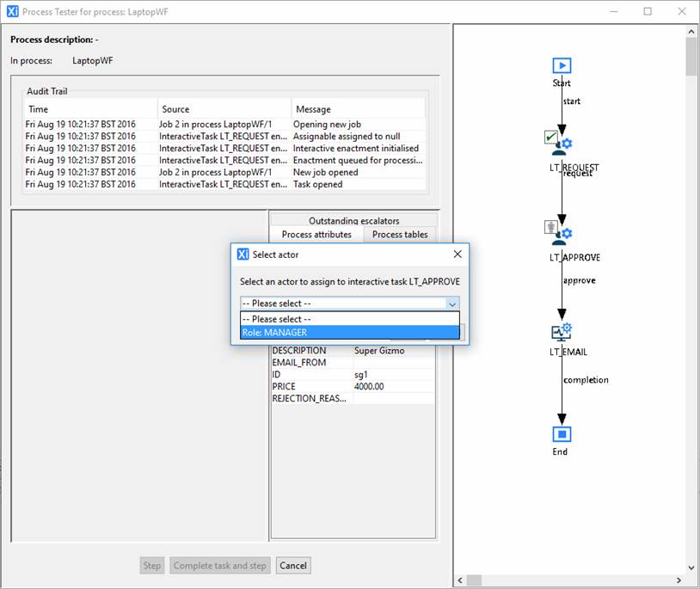Click the Xi icon in Select actor dialog
700x589 pixels.
pyautogui.click(x=243, y=255)
